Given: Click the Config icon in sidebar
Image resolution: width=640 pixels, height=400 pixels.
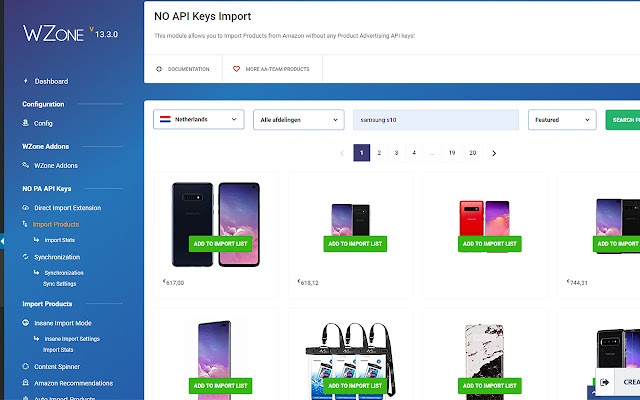Looking at the screenshot, I should point(25,123).
